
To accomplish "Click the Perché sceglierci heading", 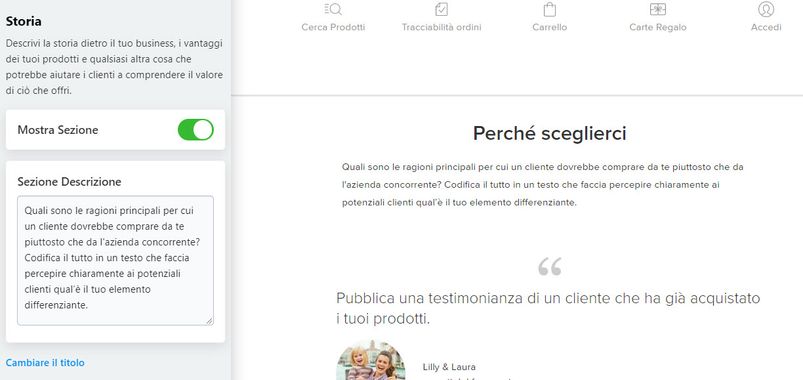I will coord(550,134).
